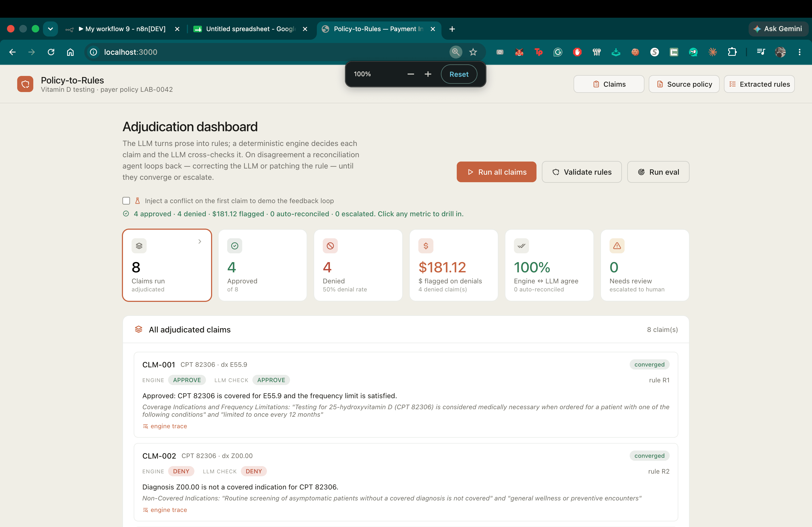Open the $181.12 flagged metric card

click(x=454, y=265)
